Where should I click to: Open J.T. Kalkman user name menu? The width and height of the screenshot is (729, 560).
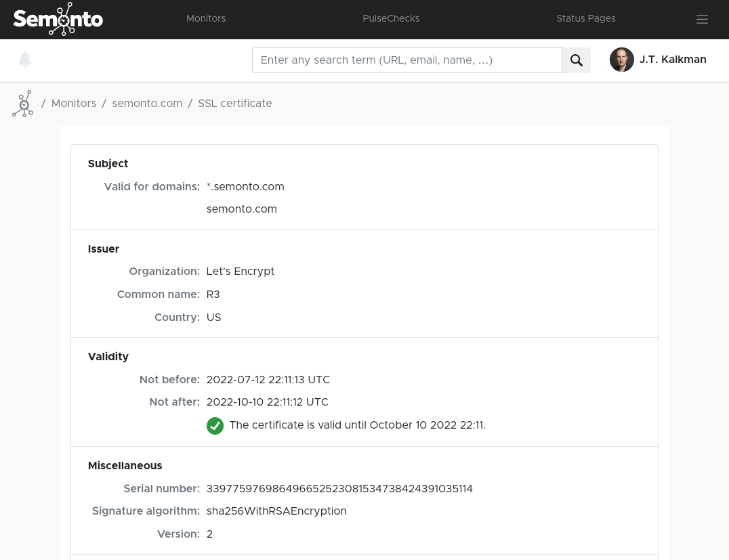pyautogui.click(x=673, y=60)
